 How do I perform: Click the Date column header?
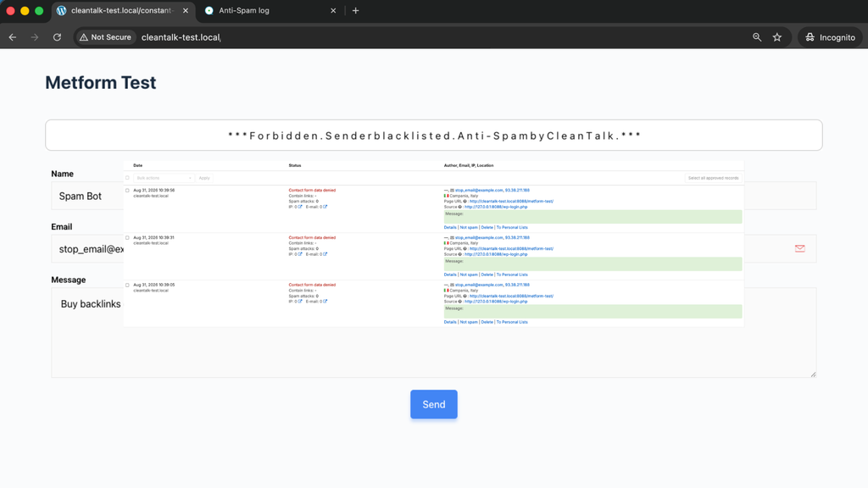(x=138, y=165)
